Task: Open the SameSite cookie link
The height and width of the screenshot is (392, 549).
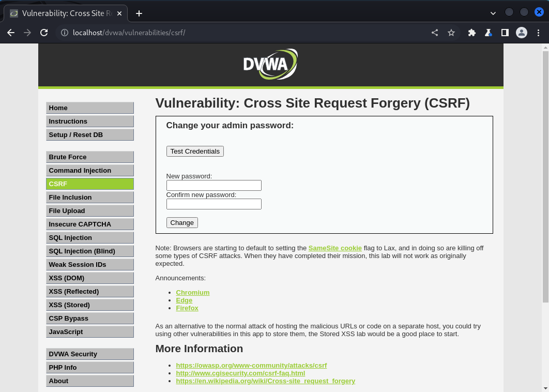Action: click(335, 248)
